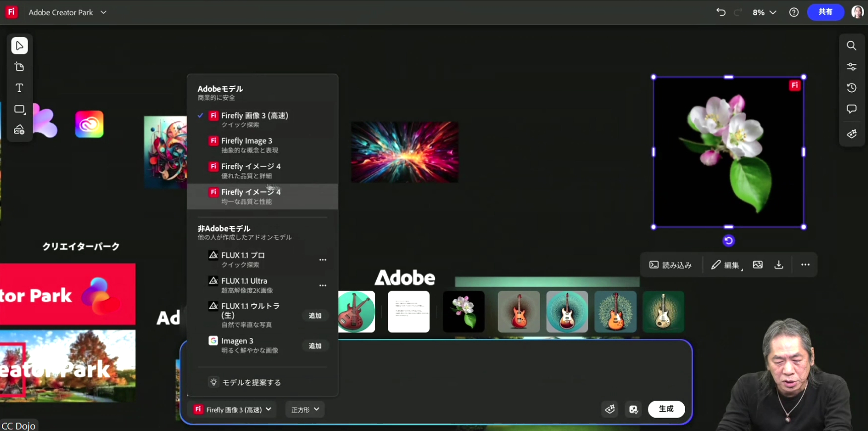Show the version history clock icon
Screen dimensions: 868x431
(852, 88)
